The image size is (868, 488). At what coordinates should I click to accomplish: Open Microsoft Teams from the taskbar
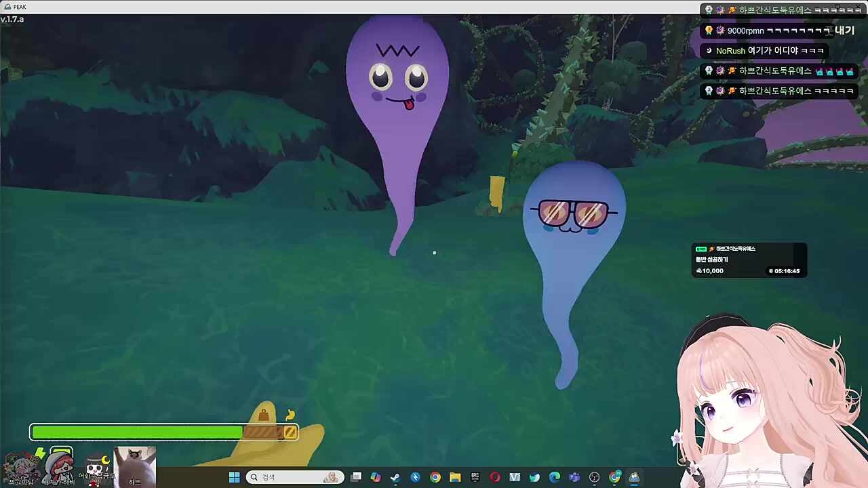point(574,477)
